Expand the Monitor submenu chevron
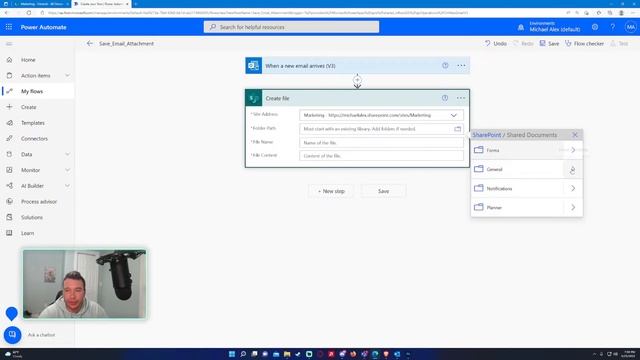Screen dimensions: 640x360 click(x=67, y=170)
